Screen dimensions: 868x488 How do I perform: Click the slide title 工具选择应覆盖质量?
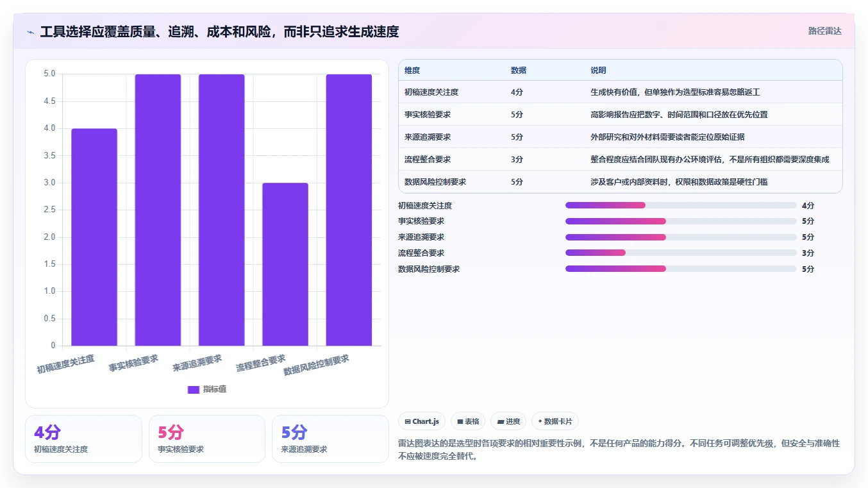coord(219,31)
